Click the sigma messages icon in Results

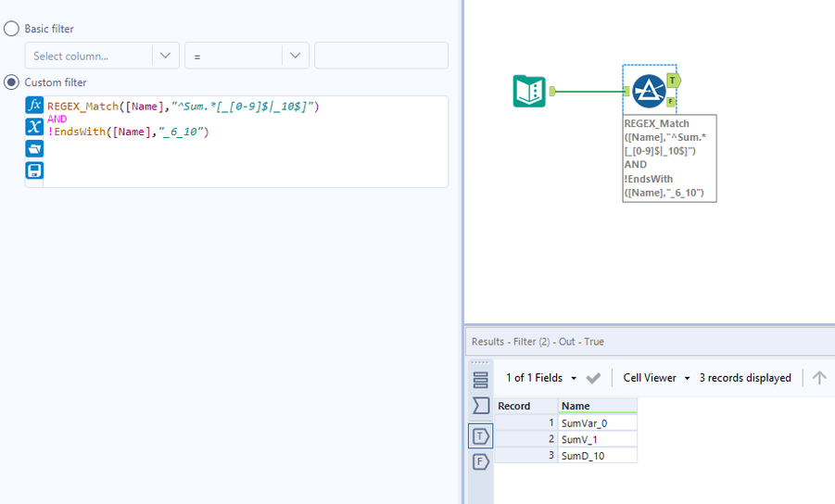pos(481,406)
